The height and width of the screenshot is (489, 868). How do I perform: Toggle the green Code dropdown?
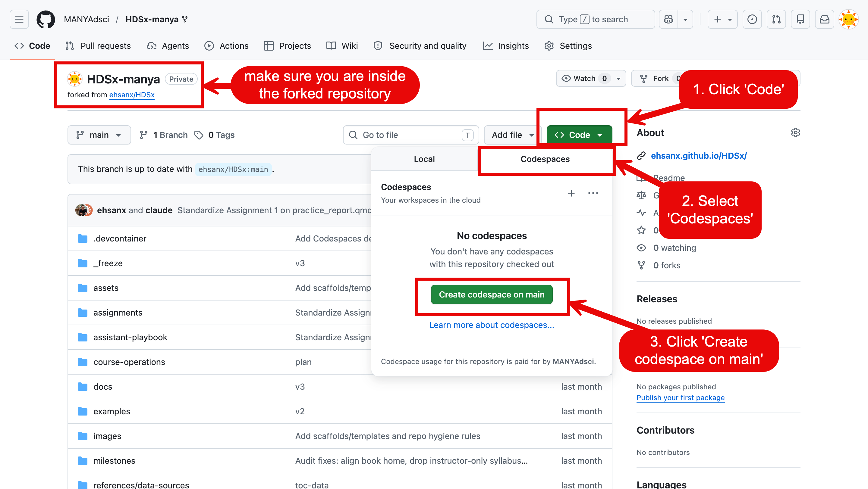coord(579,135)
